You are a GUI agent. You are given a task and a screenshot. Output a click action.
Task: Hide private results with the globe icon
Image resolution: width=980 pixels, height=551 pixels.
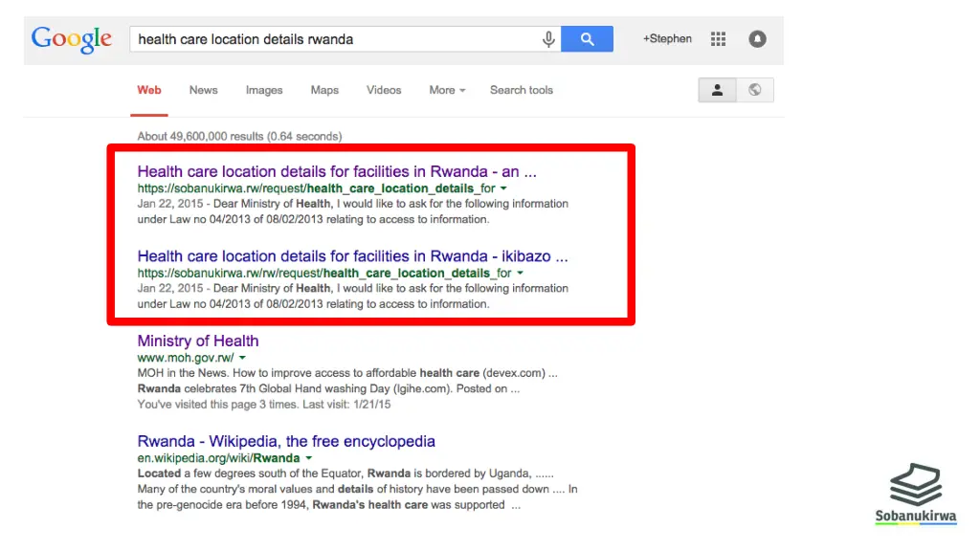[755, 90]
